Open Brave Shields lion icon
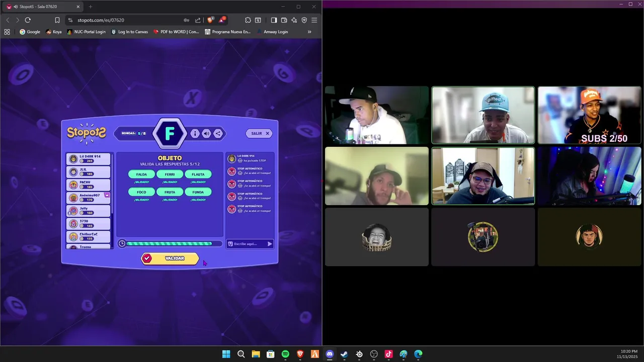The image size is (644, 362). pos(210,20)
